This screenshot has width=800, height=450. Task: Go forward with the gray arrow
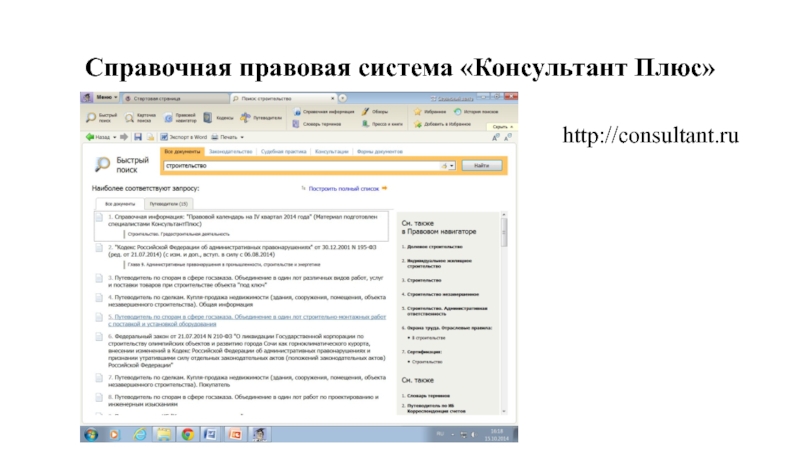[123, 137]
